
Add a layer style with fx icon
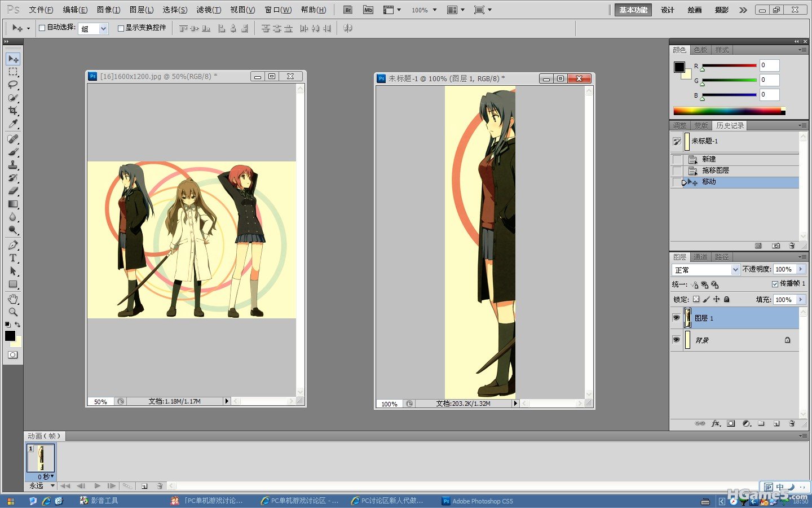716,423
